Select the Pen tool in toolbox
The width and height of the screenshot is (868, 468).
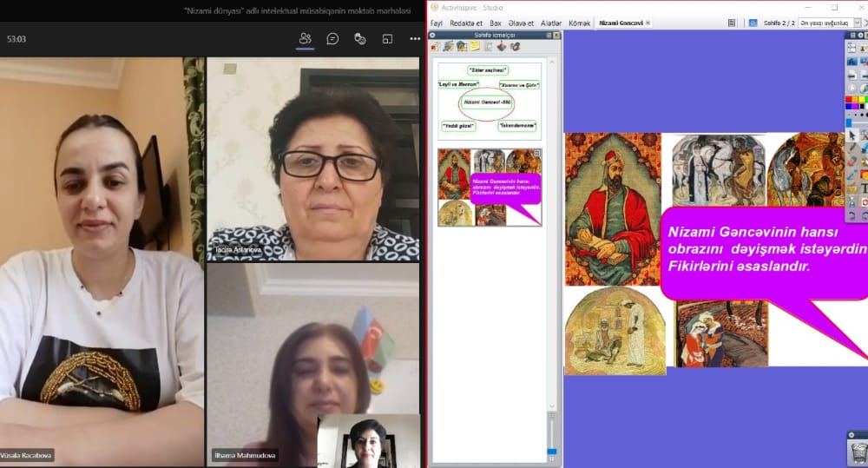(x=852, y=148)
